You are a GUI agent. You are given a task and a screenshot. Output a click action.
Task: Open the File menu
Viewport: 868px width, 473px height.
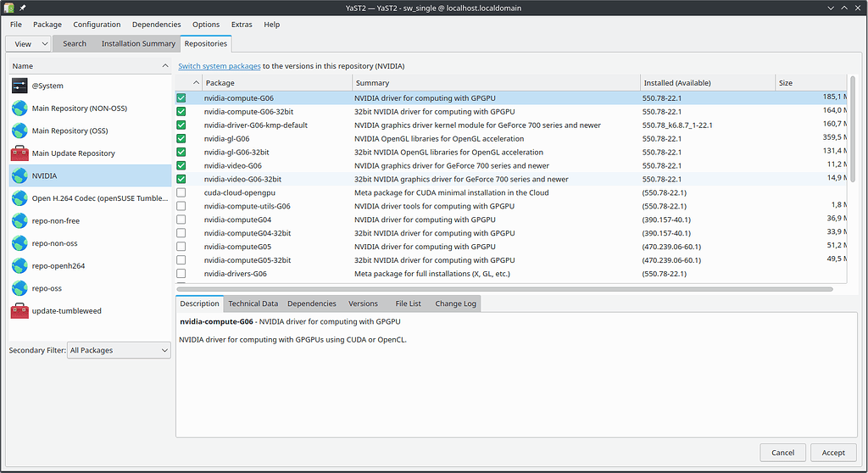pyautogui.click(x=16, y=25)
